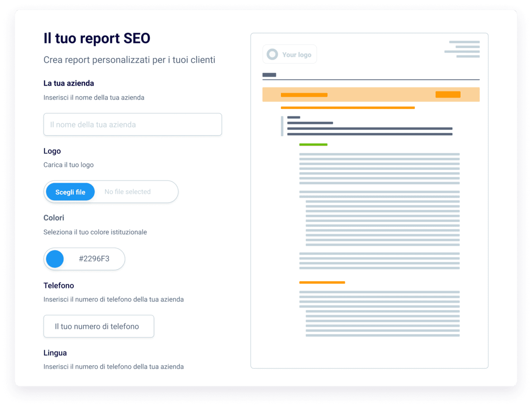Click 'Crea report personalizzati per i tuoi clienti'
This screenshot has height=407, width=532.
coord(129,60)
